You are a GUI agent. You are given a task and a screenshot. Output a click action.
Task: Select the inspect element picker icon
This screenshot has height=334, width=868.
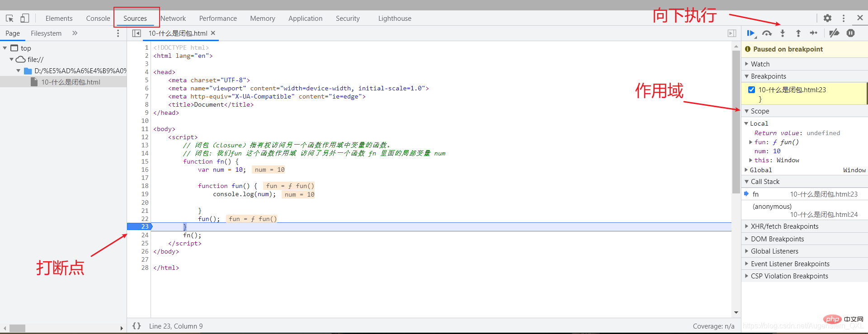9,18
